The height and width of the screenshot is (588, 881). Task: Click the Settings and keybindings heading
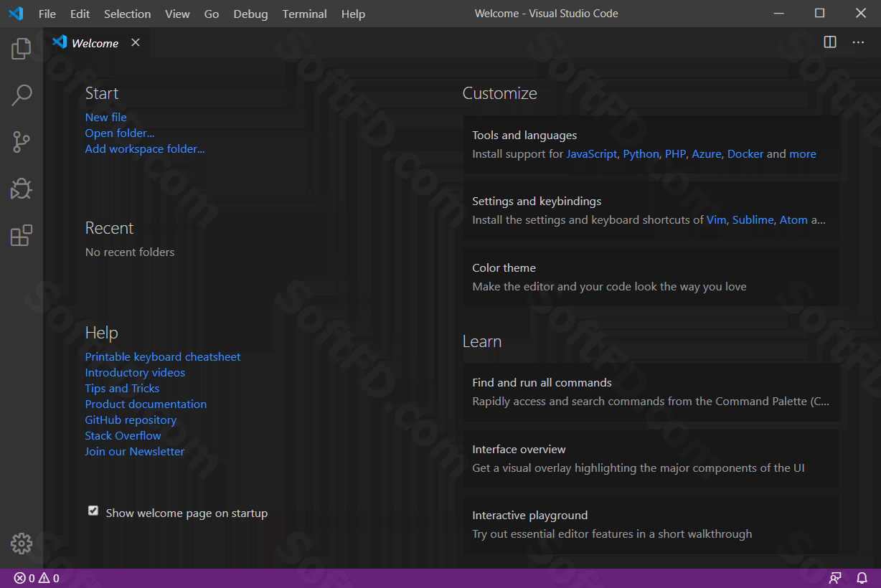pyautogui.click(x=537, y=201)
